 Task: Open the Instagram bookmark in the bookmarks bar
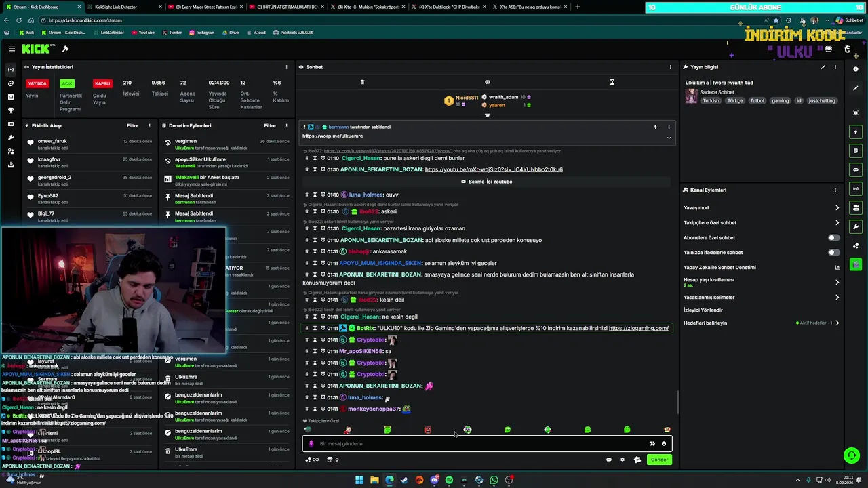coord(201,33)
